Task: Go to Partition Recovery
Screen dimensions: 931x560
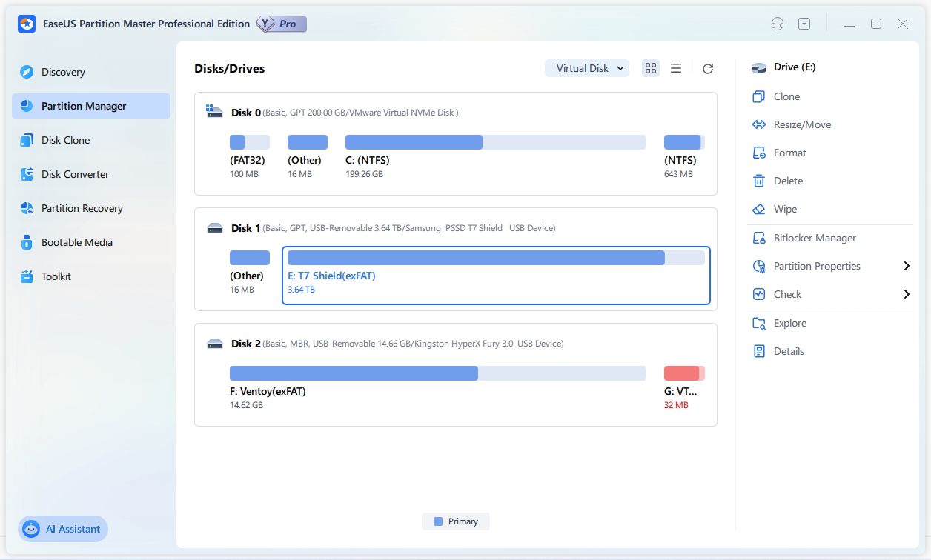Action: coord(91,208)
